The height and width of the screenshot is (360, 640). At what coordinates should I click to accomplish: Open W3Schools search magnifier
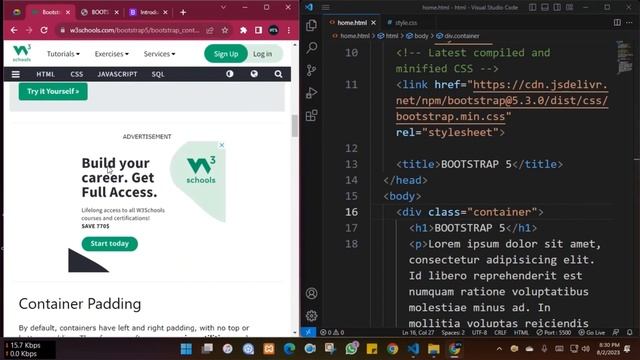(x=278, y=74)
